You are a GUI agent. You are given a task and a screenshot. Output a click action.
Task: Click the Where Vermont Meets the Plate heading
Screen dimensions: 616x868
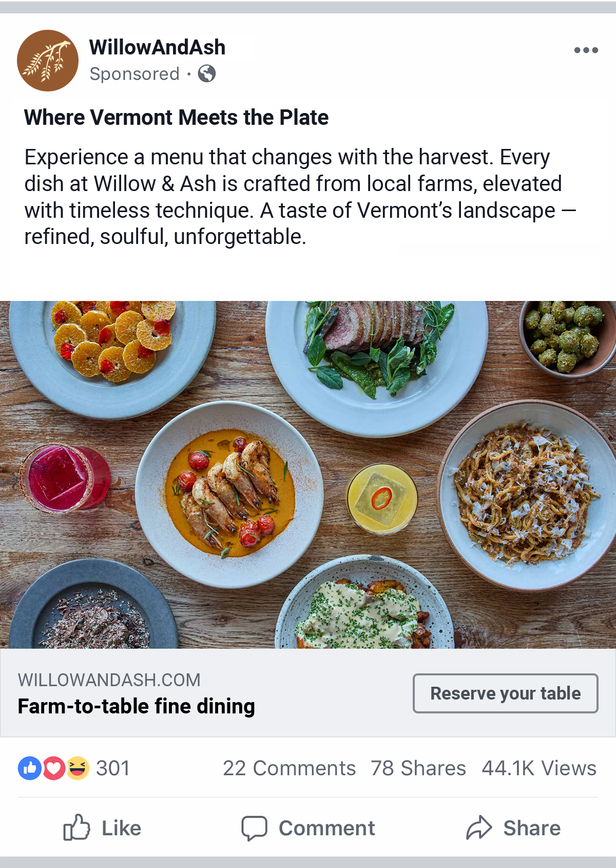tap(176, 118)
